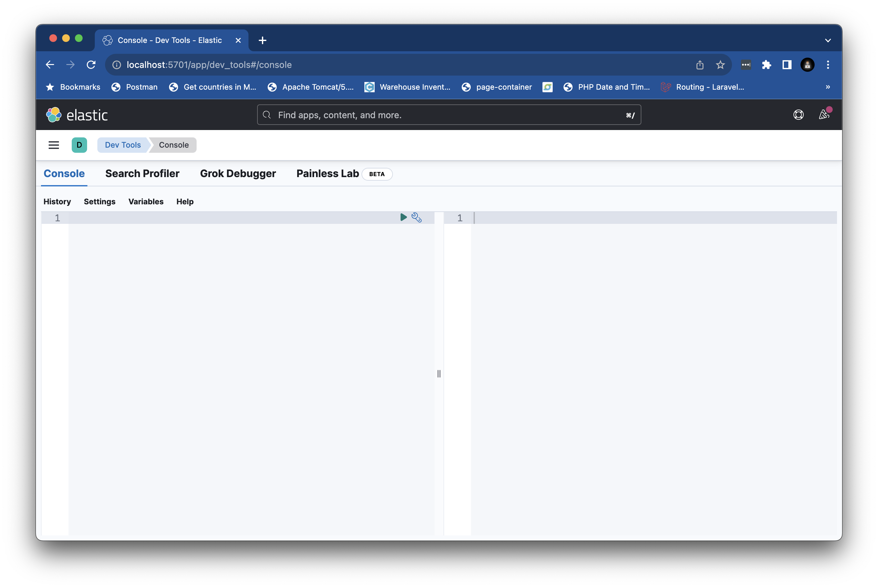Click the password manager extension icon
The width and height of the screenshot is (878, 588).
[746, 65]
